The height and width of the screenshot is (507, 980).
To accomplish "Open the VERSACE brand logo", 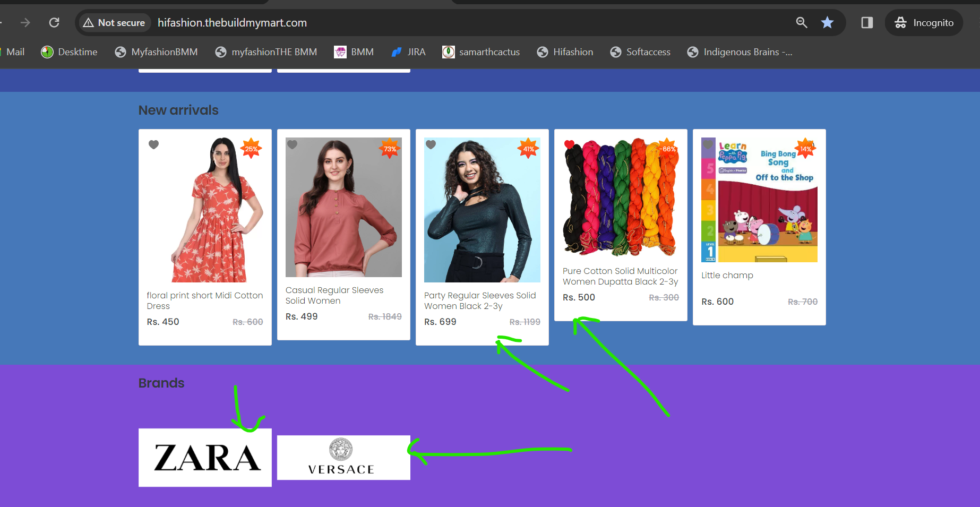I will pos(343,458).
